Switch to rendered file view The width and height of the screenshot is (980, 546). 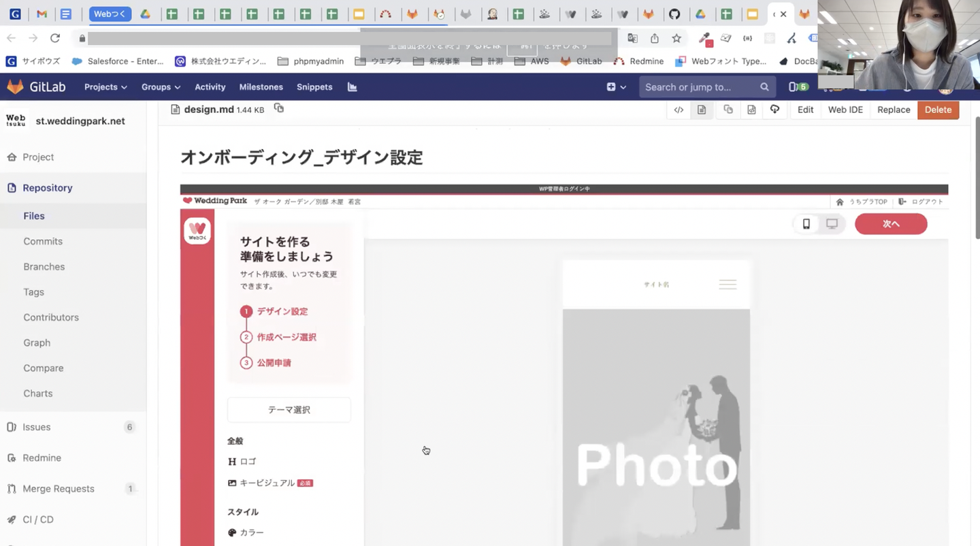coord(702,110)
